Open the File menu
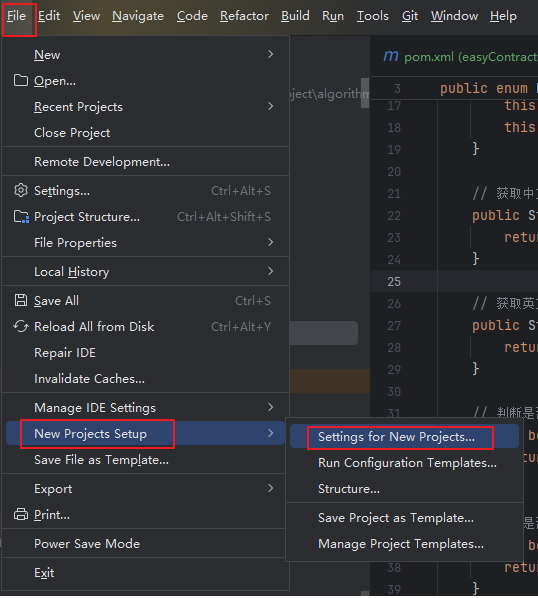Image resolution: width=538 pixels, height=598 pixels. (16, 16)
